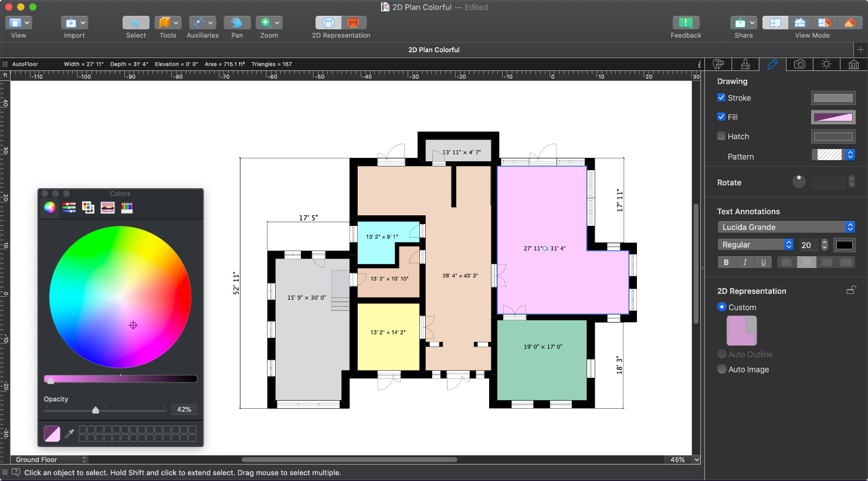Enable the Hatch checkbox

(721, 136)
